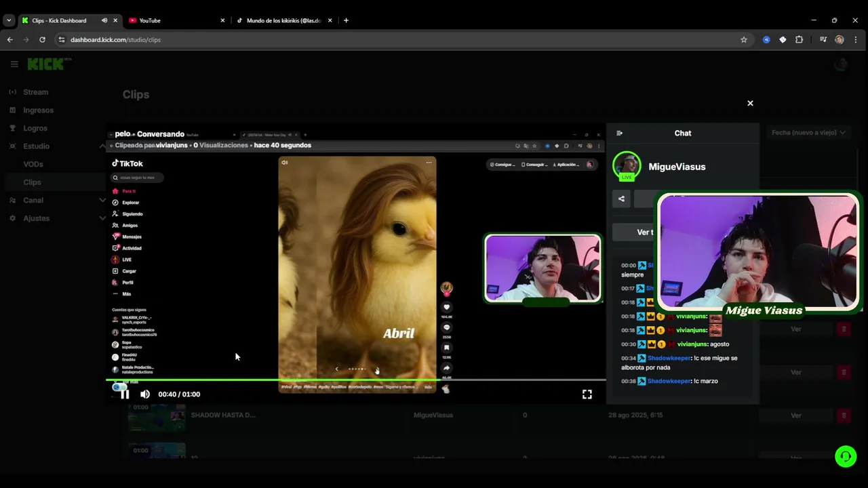Collapse the Estudio section chevron
868x488 pixels.
[102, 146]
